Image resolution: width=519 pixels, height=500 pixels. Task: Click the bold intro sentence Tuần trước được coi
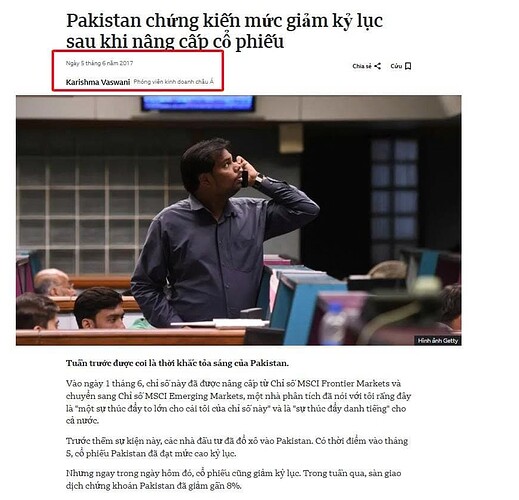click(x=177, y=363)
